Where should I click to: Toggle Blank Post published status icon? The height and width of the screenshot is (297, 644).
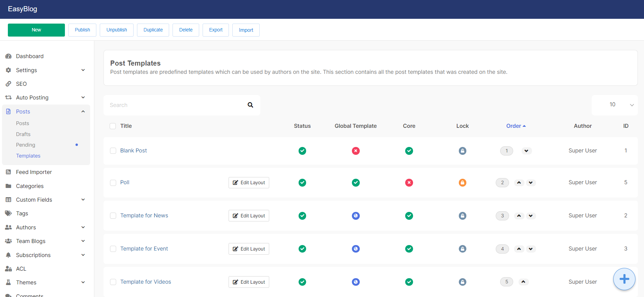tap(302, 151)
